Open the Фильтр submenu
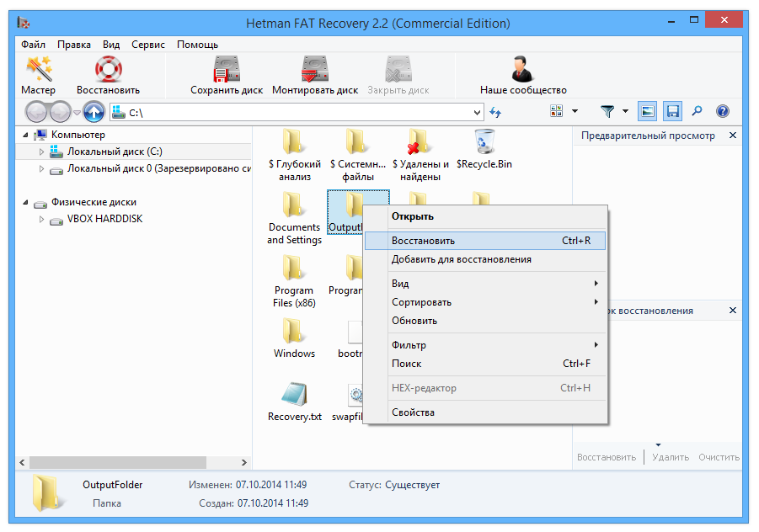 (x=484, y=345)
